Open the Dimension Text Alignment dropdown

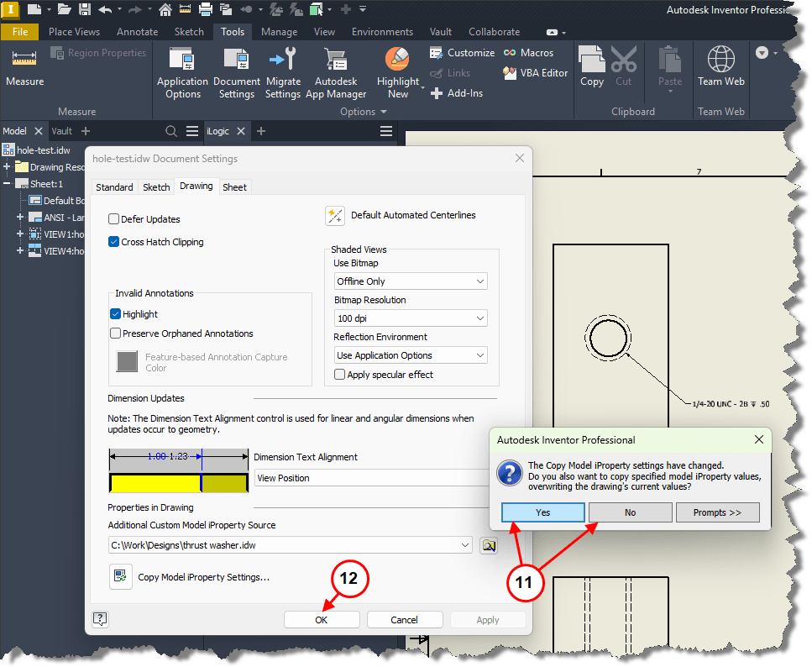(372, 478)
